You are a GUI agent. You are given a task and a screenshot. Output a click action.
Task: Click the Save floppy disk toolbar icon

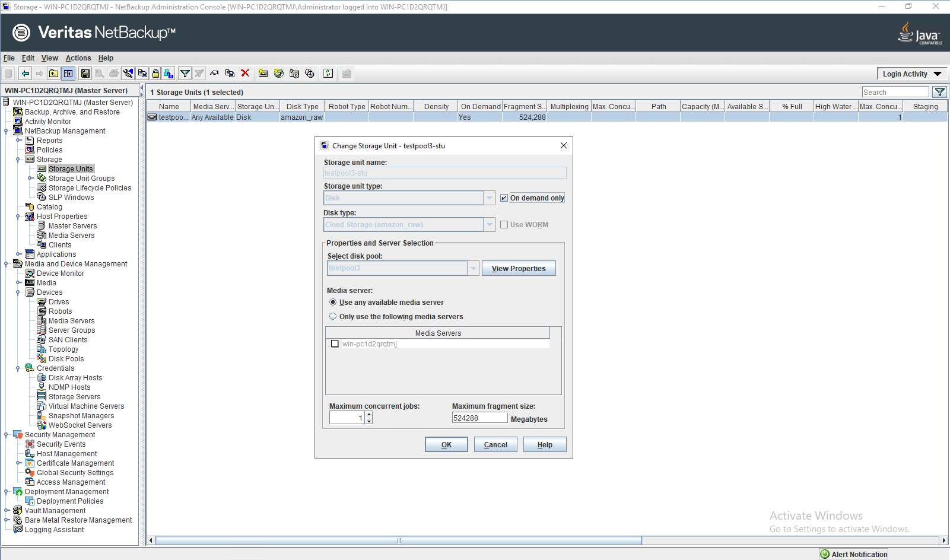click(x=85, y=74)
